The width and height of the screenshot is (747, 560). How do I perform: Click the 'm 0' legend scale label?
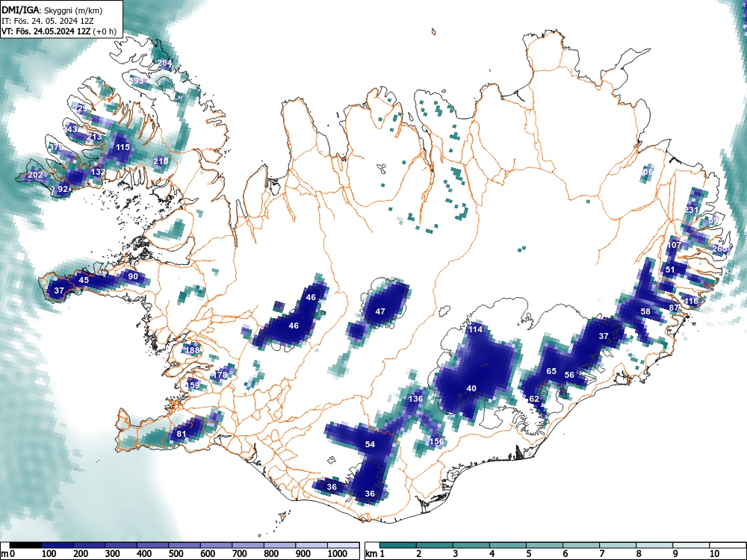[9, 554]
